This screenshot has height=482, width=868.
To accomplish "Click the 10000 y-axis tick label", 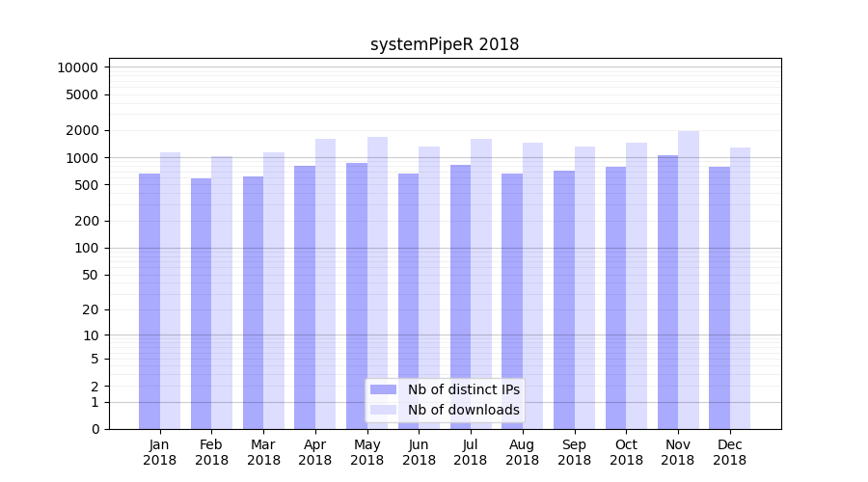I will 77,67.
